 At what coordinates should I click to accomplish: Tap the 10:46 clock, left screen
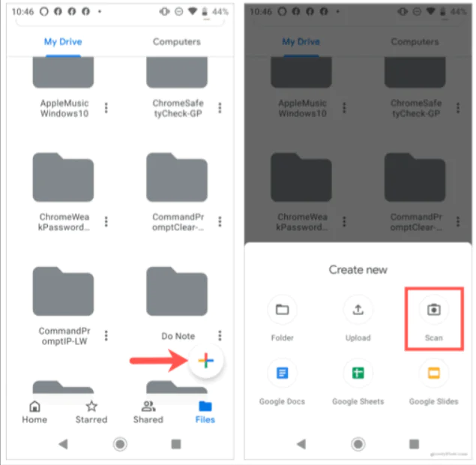pyautogui.click(x=22, y=11)
